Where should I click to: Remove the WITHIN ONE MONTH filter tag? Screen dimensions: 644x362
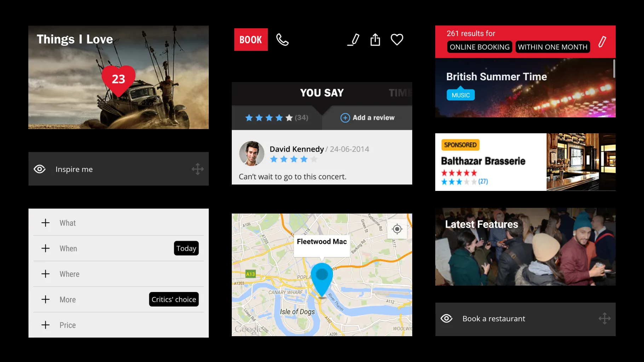coord(553,47)
